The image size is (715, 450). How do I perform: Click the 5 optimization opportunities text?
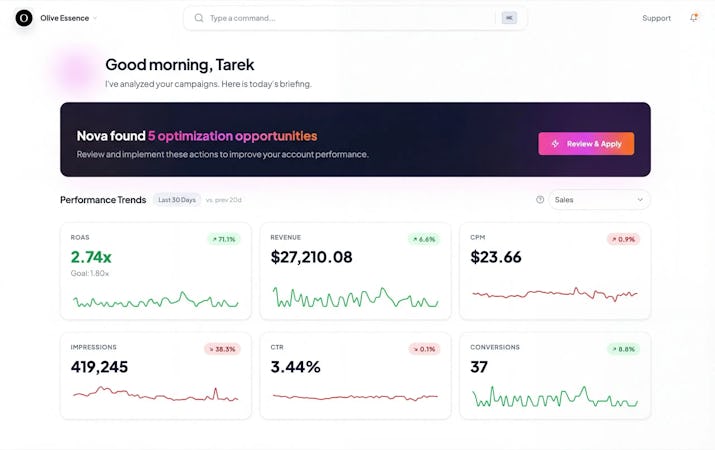tap(232, 136)
